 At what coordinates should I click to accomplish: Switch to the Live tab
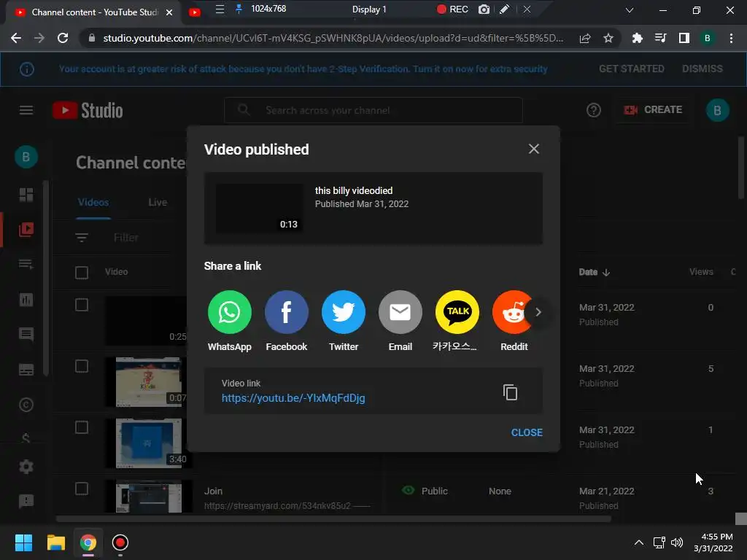pyautogui.click(x=158, y=203)
